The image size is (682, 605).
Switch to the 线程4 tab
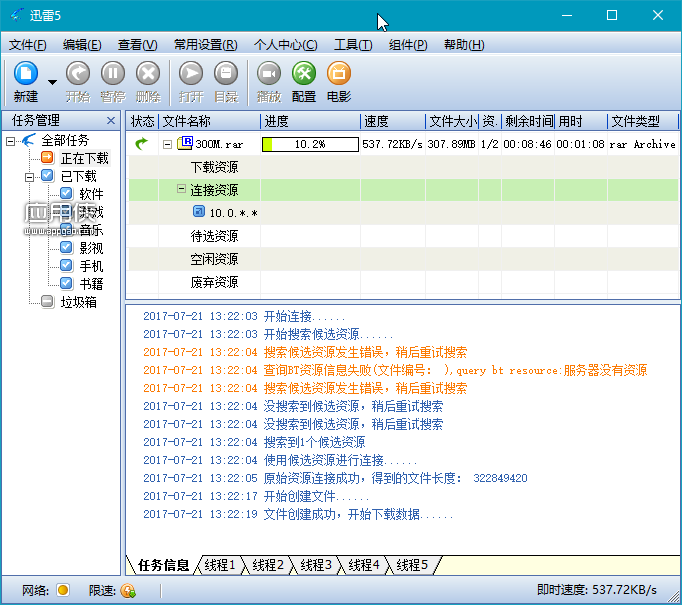pyautogui.click(x=364, y=565)
